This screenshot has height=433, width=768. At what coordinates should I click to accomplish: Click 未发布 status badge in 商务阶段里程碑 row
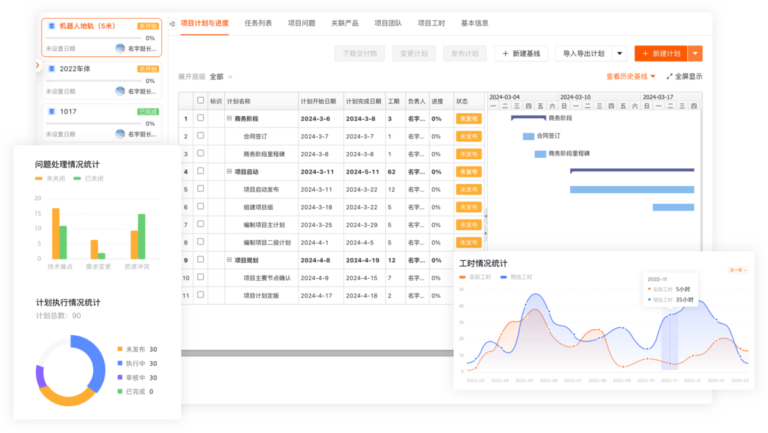coord(468,154)
